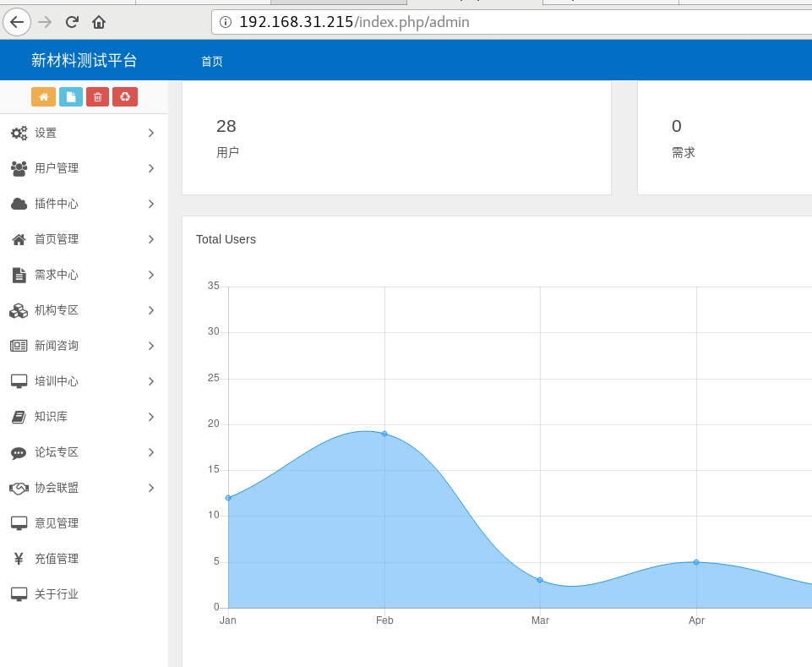812x667 pixels.
Task: Open the 28 用户 statistics card
Action: 396,138
